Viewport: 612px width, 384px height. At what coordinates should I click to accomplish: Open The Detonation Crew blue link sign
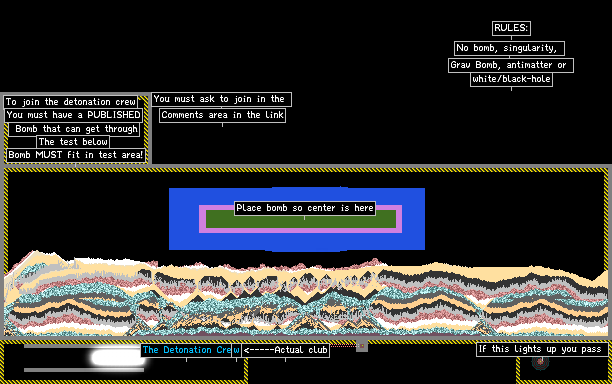tap(191, 350)
